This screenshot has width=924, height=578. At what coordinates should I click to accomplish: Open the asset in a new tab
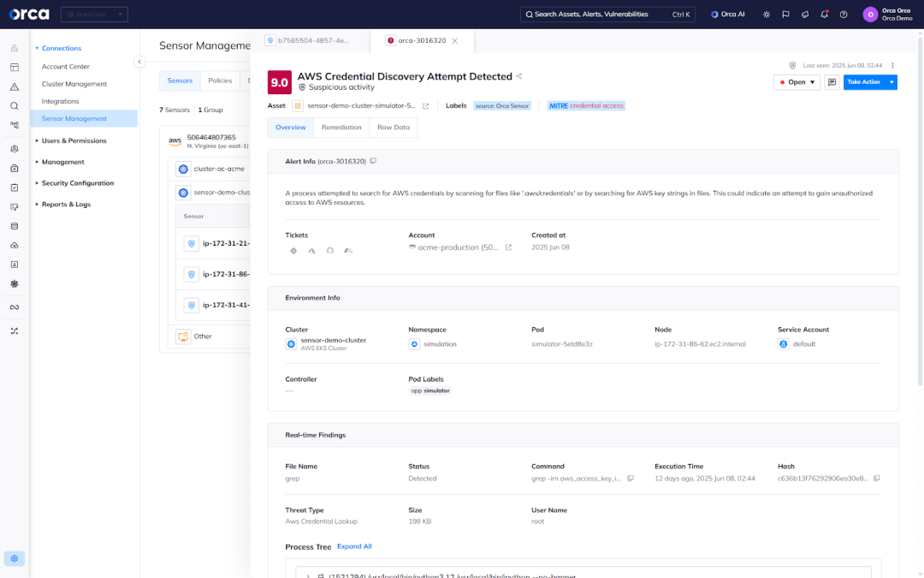(x=425, y=106)
